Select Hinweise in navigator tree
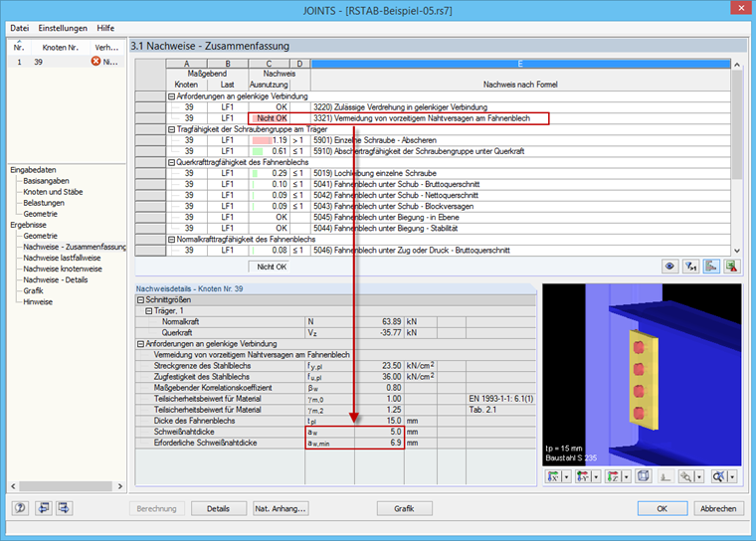Viewport: 756px width, 541px height. [x=38, y=302]
